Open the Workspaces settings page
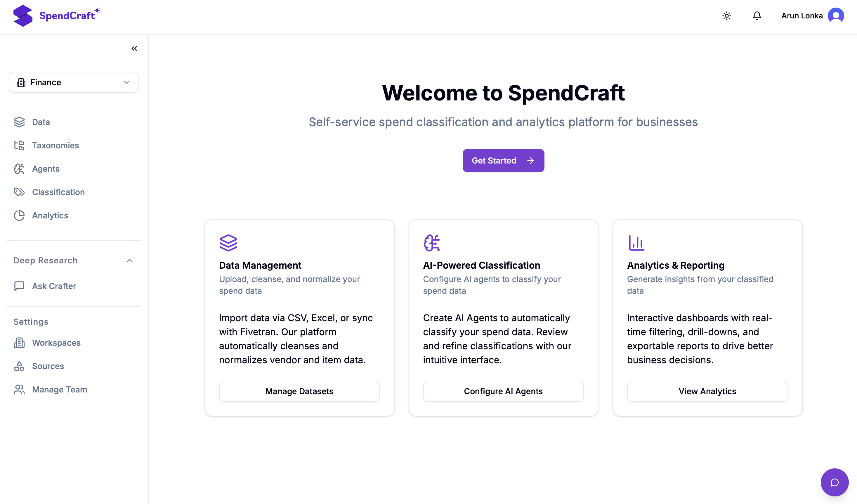This screenshot has width=857, height=504. tap(56, 343)
